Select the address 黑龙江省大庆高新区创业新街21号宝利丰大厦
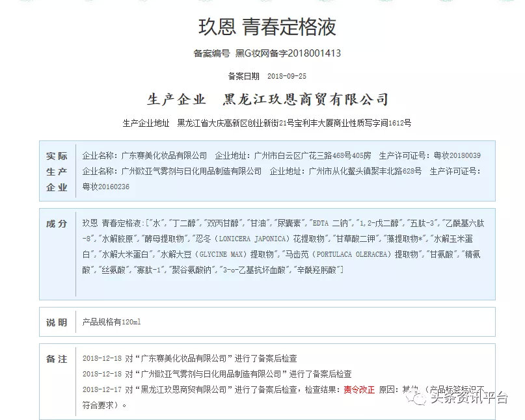525x420 pixels. click(x=256, y=123)
